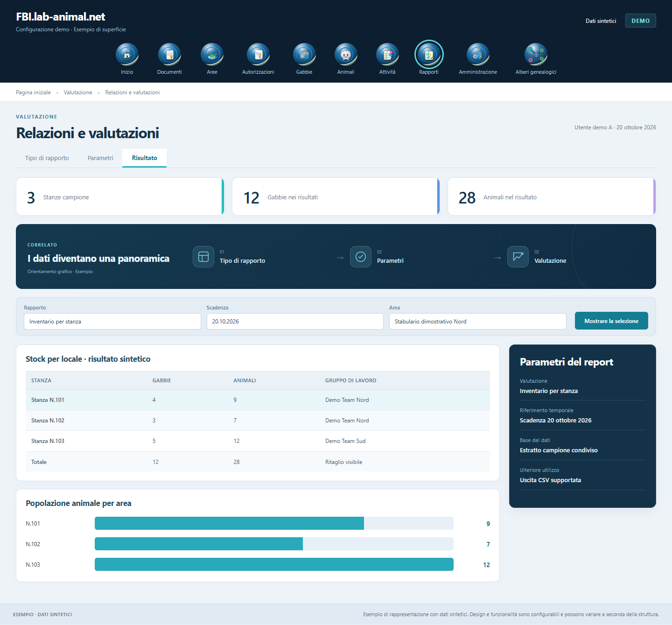The width and height of the screenshot is (672, 625).
Task: Click the Attività icon
Action: [x=387, y=55]
